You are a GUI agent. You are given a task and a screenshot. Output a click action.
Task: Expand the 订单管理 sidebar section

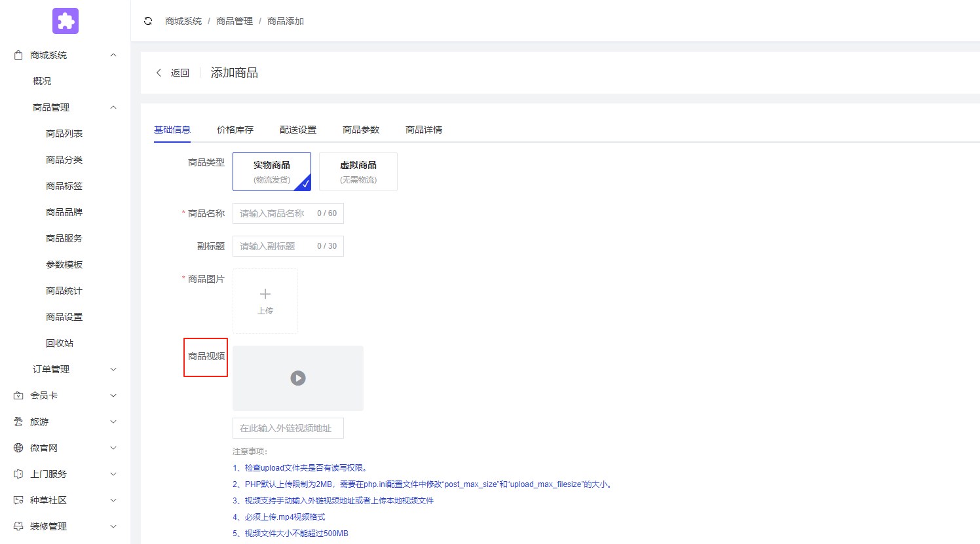point(113,369)
